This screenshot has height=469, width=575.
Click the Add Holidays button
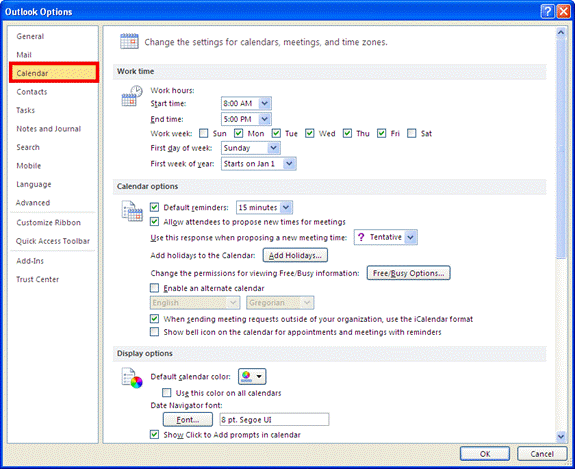click(x=295, y=255)
